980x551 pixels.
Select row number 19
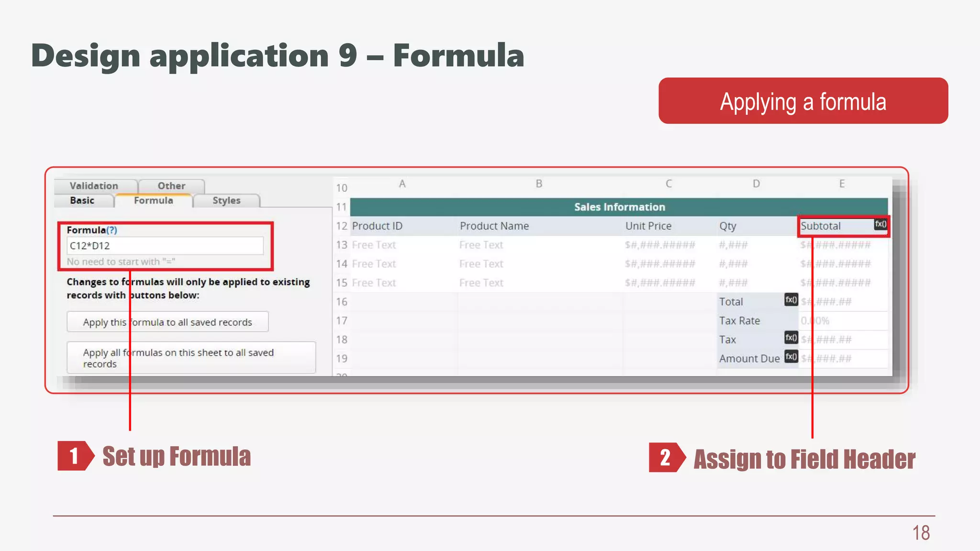coord(342,359)
